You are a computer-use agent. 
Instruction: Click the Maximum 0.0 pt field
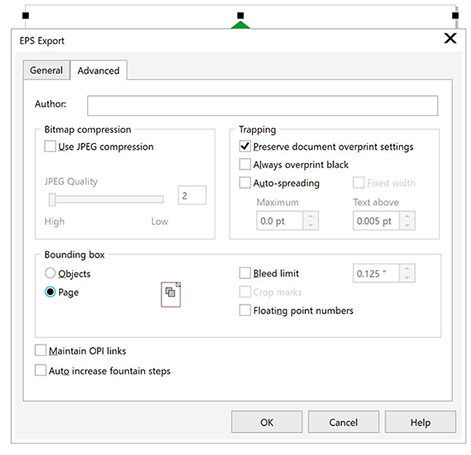pyautogui.click(x=280, y=221)
